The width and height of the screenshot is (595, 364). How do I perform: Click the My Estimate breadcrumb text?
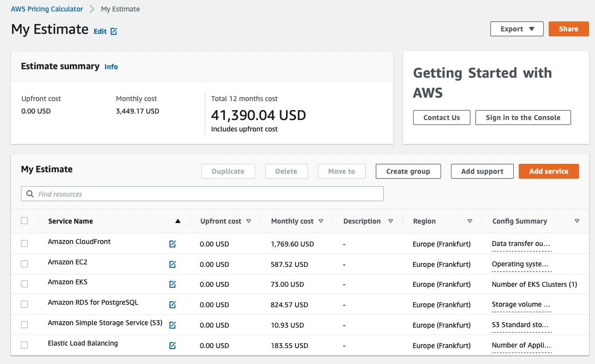[x=120, y=9]
